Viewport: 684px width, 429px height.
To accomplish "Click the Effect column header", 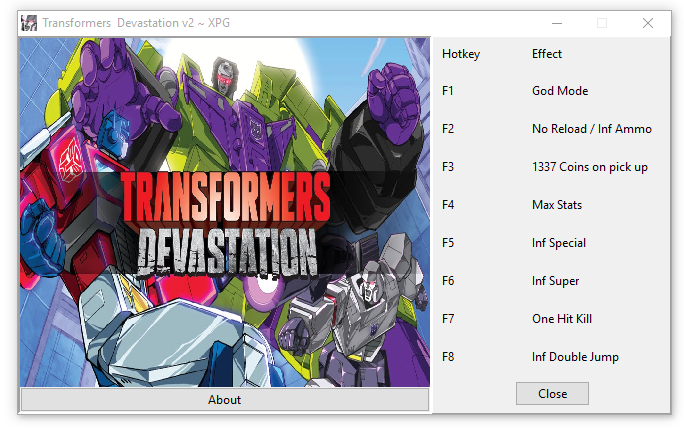I will [546, 54].
